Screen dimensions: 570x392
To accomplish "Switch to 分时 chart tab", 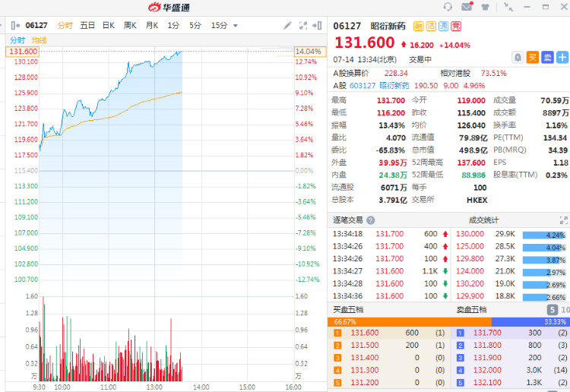I will (x=65, y=25).
